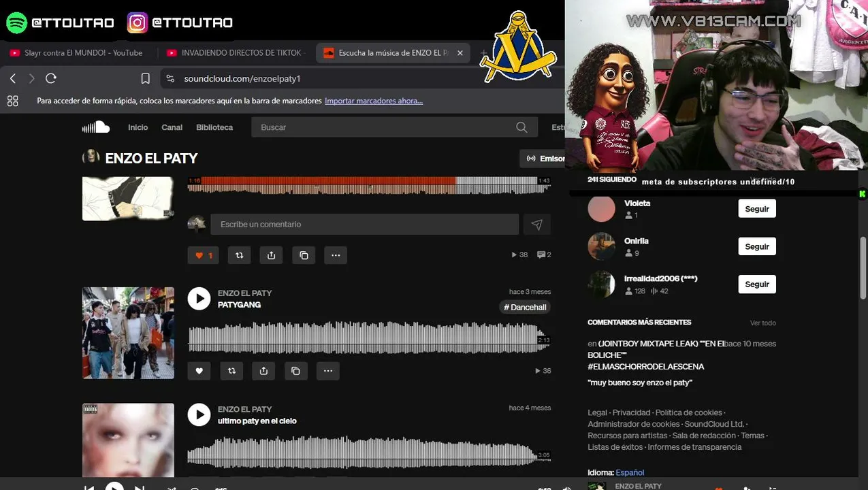The image size is (868, 490).
Task: Repost the first track with 38 plays
Action: [239, 255]
